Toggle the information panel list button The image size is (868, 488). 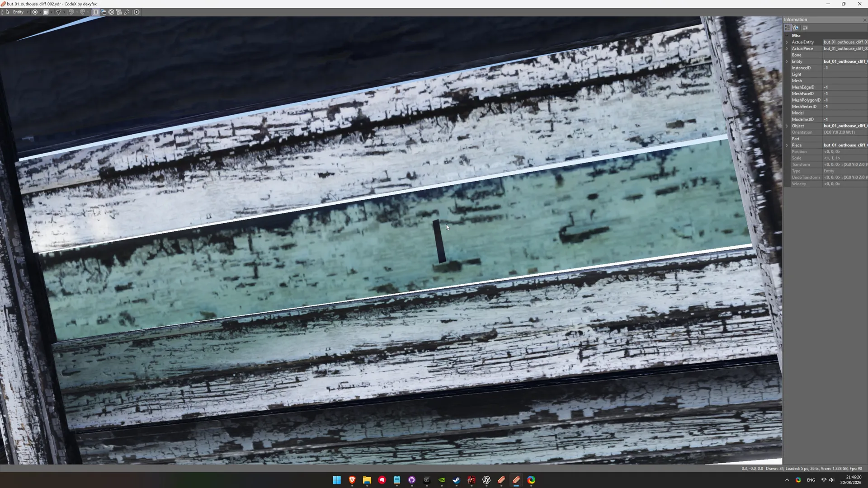(x=95, y=12)
